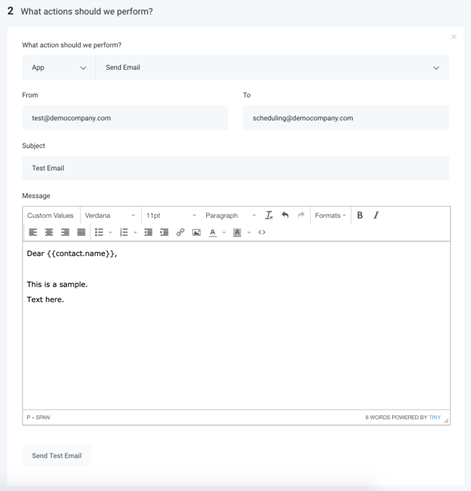Justify the message text
Image resolution: width=471 pixels, height=491 pixels.
pyautogui.click(x=81, y=232)
